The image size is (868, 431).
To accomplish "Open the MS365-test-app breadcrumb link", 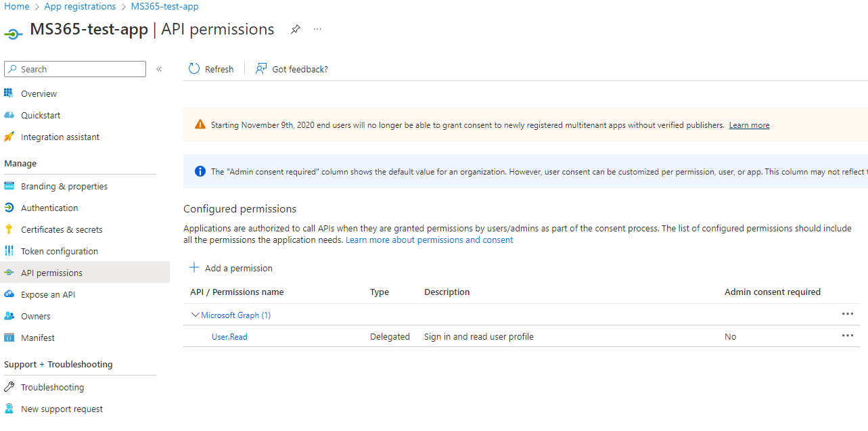I will [165, 6].
